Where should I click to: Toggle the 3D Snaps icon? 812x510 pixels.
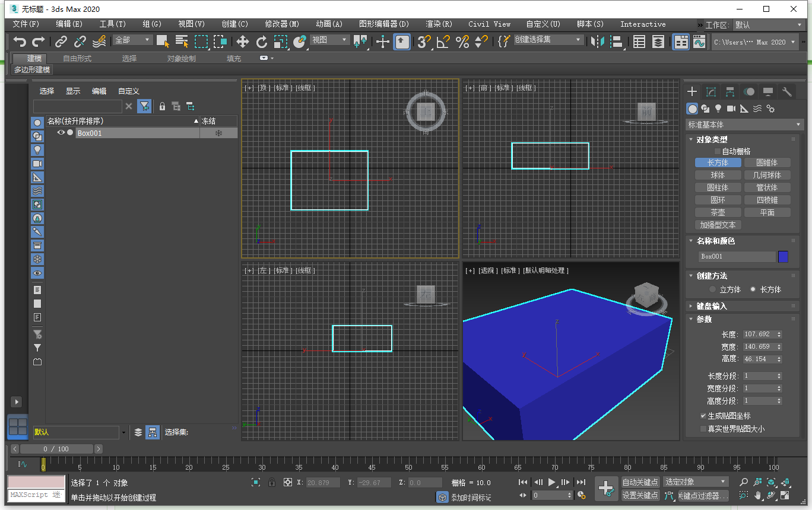[423, 42]
